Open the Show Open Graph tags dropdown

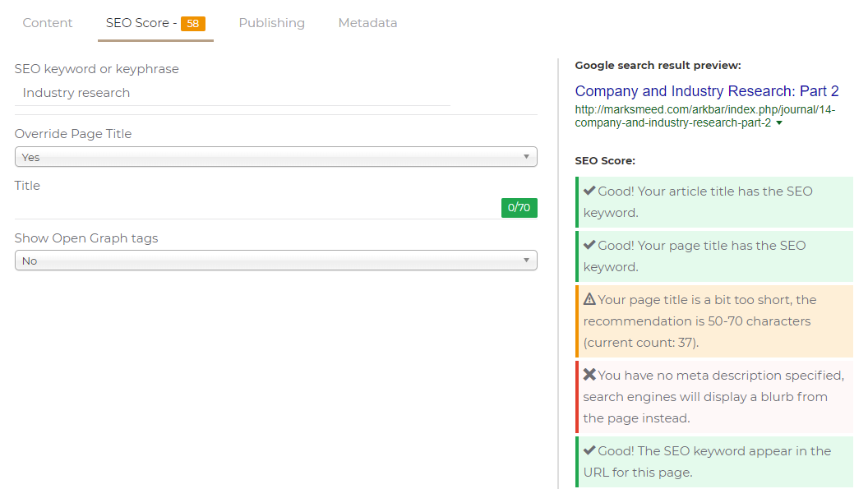(275, 261)
